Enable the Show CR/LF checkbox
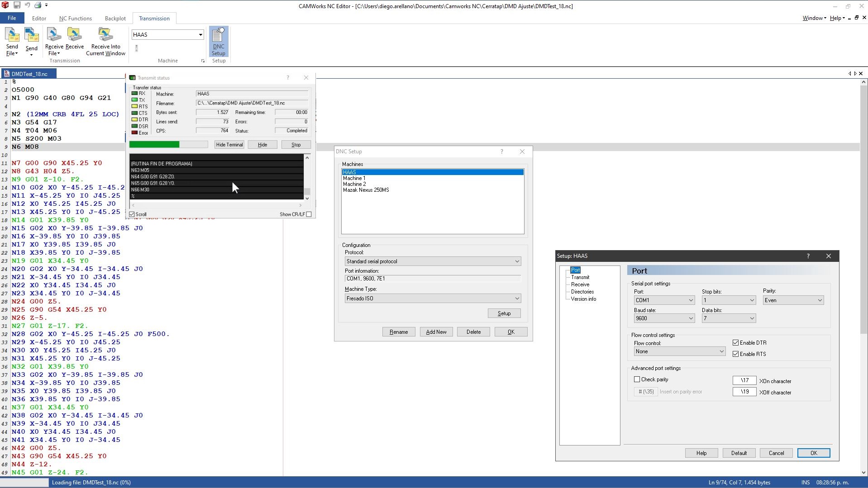Screen dimensions: 868x488 309,214
